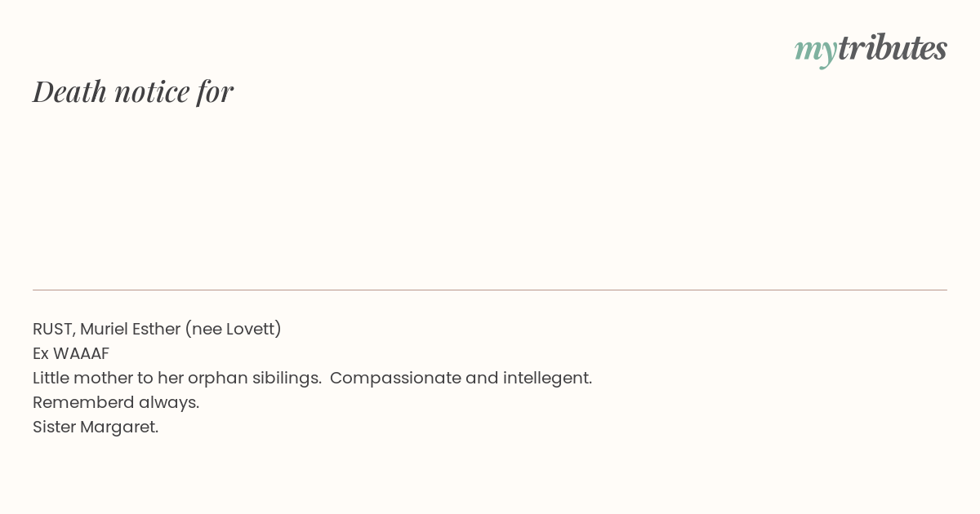The image size is (980, 514).
Task: Select the "Death notice for" heading
Action: click(x=133, y=91)
